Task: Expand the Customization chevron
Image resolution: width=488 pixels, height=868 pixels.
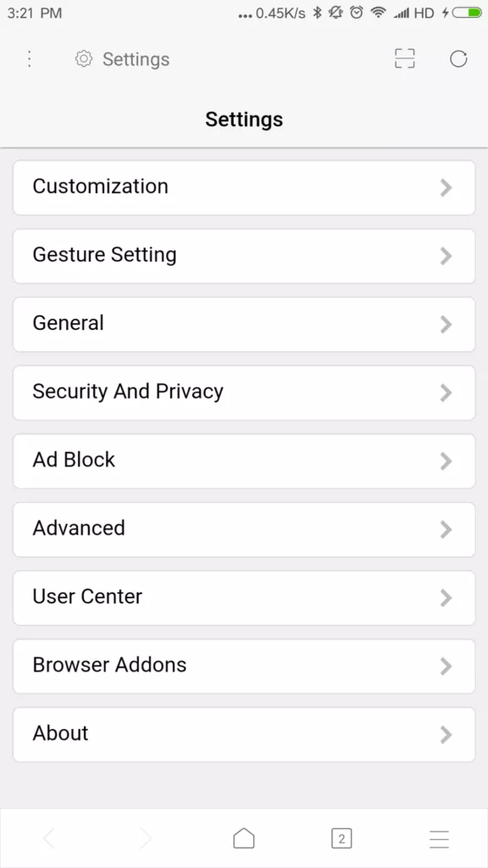Action: click(x=446, y=187)
